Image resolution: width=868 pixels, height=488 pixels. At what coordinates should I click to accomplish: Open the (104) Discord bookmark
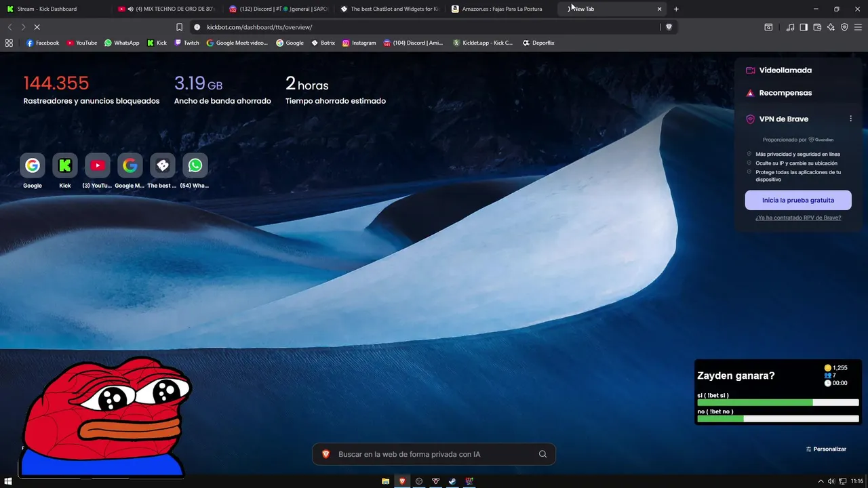coord(413,43)
